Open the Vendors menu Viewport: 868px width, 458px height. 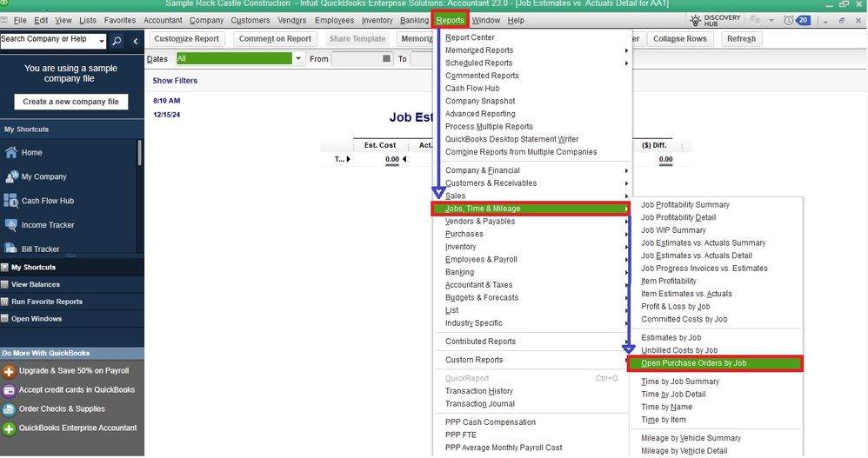pyautogui.click(x=291, y=21)
